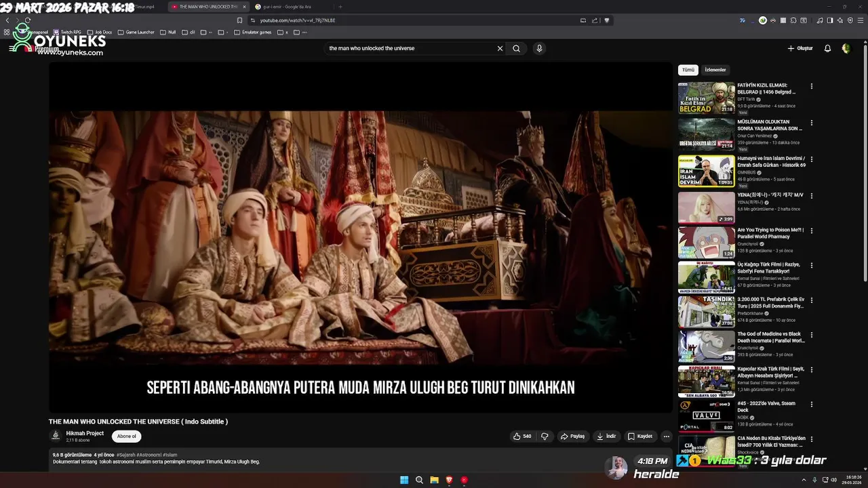This screenshot has height=488, width=868.
Task: Open the Game Launcher bookmarks folder
Action: click(x=136, y=32)
